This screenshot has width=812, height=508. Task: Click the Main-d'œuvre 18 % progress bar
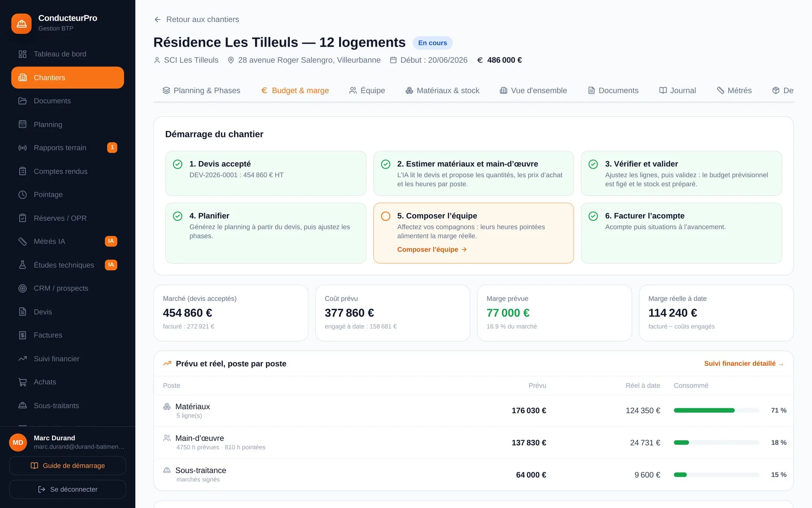717,443
